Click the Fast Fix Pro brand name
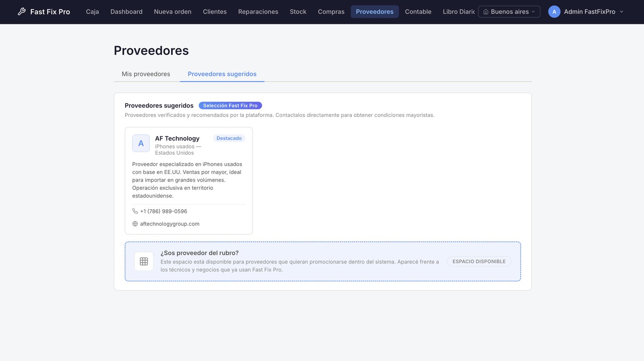 coord(50,11)
